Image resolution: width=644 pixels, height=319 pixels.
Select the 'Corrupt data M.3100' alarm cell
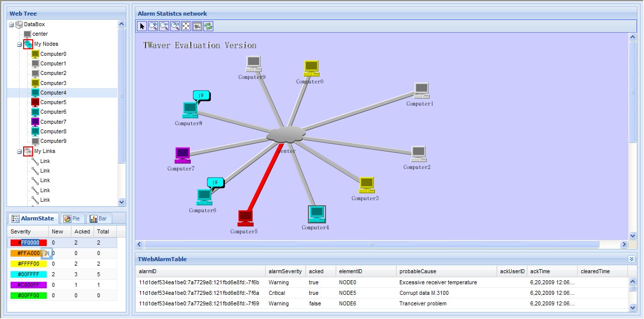pyautogui.click(x=446, y=293)
